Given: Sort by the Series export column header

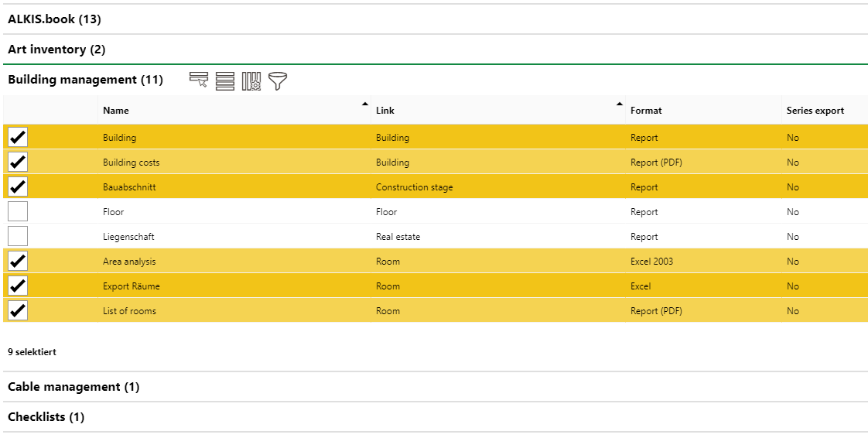Looking at the screenshot, I should (x=815, y=110).
